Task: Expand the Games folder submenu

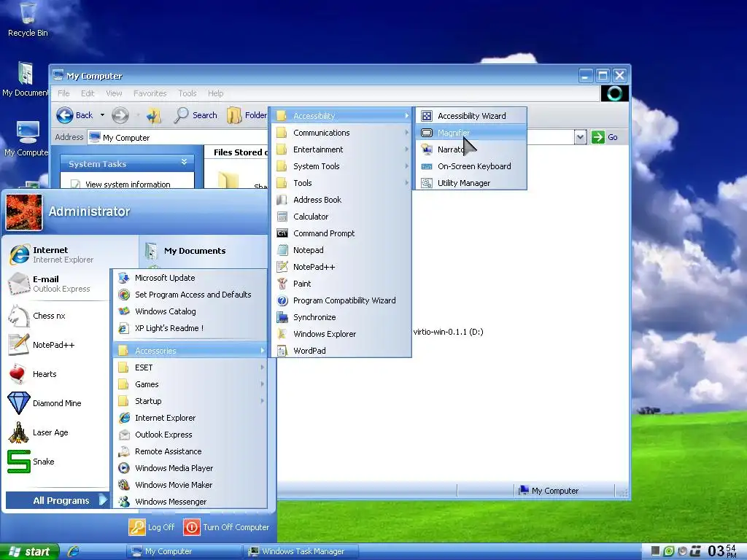Action: 190,384
